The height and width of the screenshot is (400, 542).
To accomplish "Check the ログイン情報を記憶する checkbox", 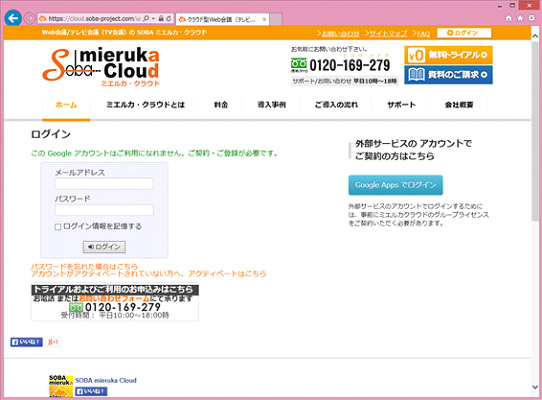I will (58, 227).
